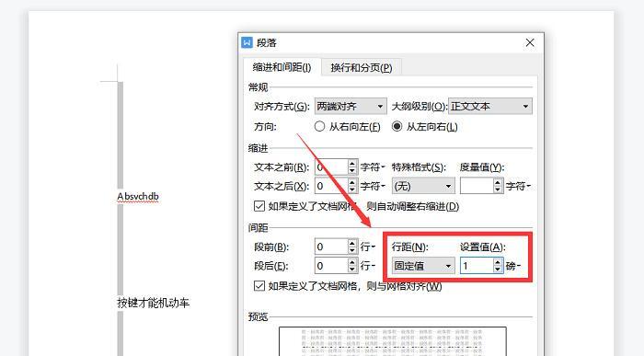Click the 度量值 input field

click(477, 187)
